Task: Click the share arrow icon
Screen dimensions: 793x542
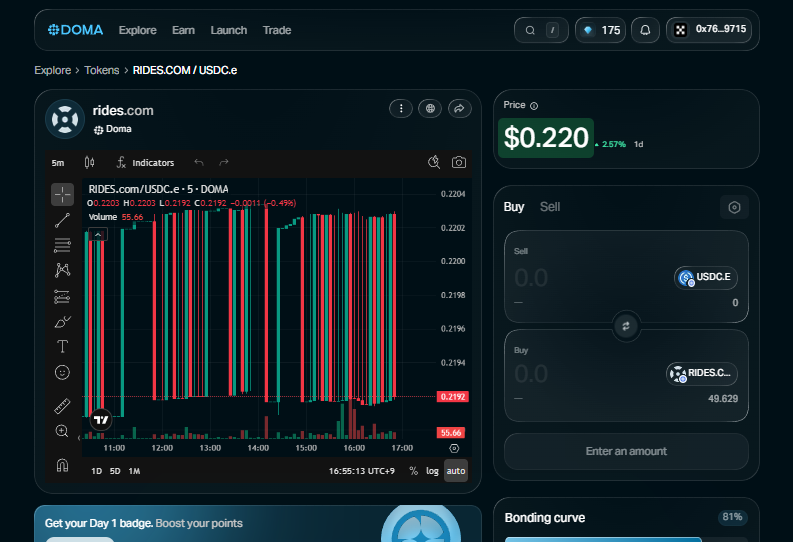Action: [x=459, y=108]
